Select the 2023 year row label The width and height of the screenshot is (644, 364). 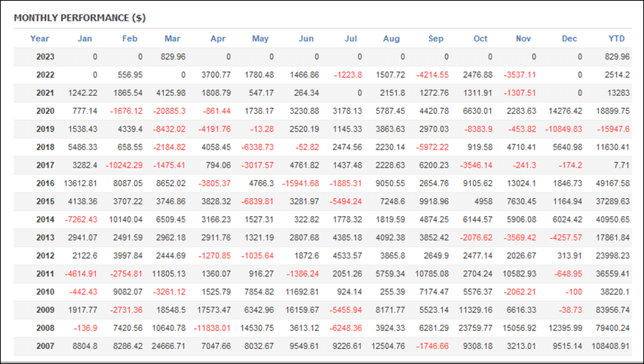(45, 56)
